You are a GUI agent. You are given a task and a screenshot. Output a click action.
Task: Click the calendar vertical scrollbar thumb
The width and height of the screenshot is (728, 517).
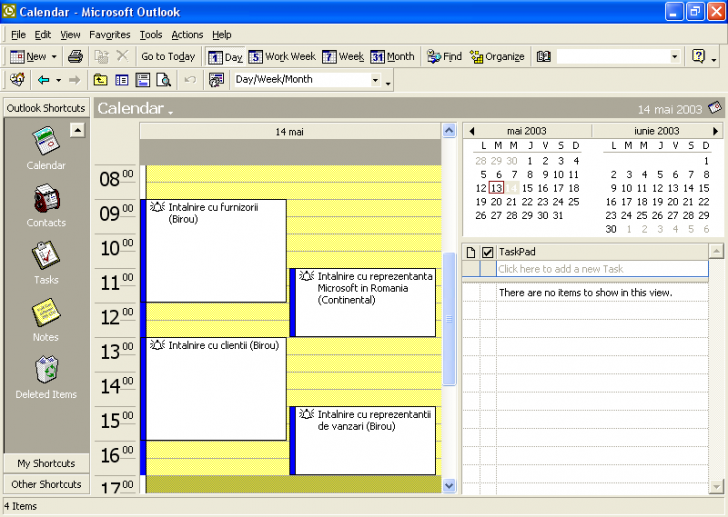tap(449, 318)
